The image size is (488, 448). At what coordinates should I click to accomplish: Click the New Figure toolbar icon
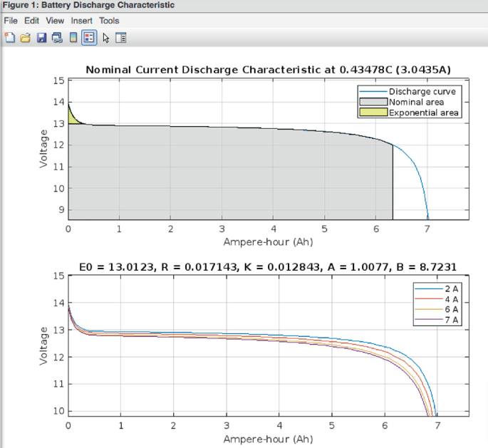point(10,38)
